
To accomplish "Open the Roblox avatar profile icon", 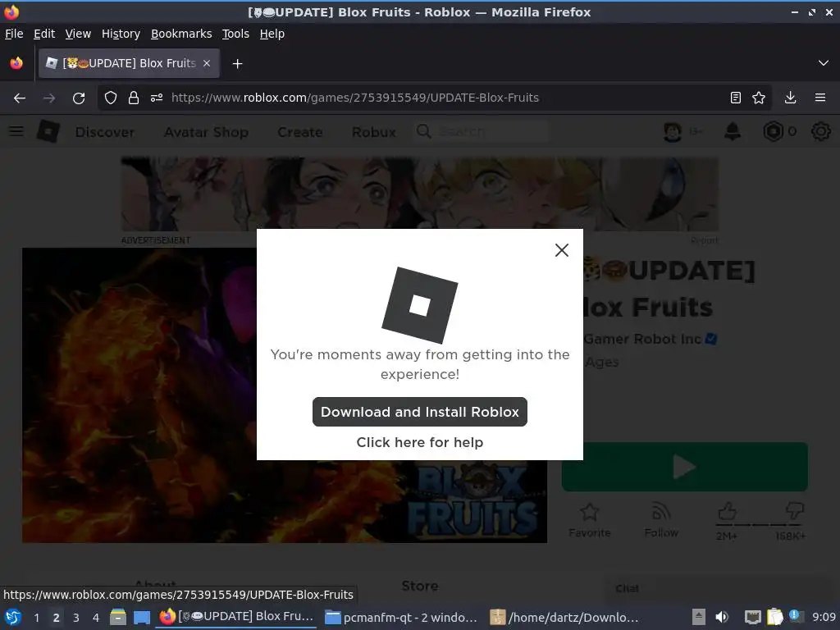I will 673,132.
